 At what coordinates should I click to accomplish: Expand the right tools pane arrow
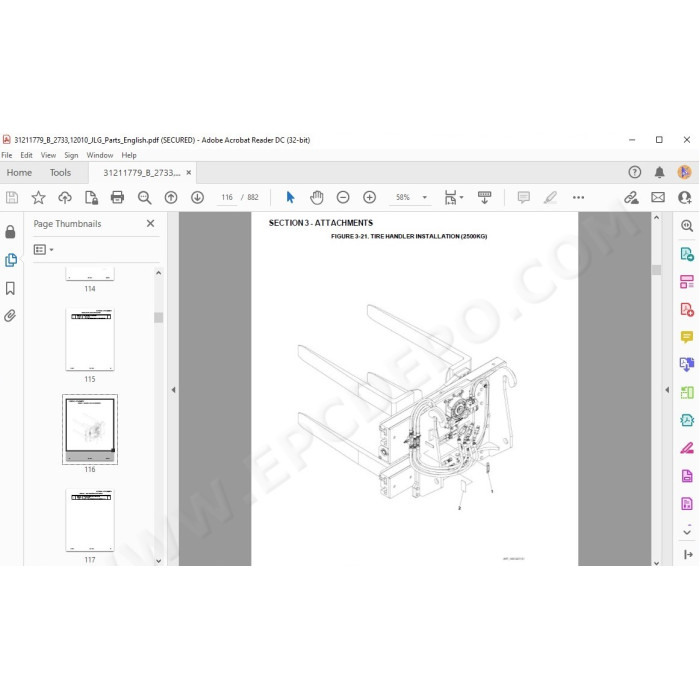pos(688,554)
